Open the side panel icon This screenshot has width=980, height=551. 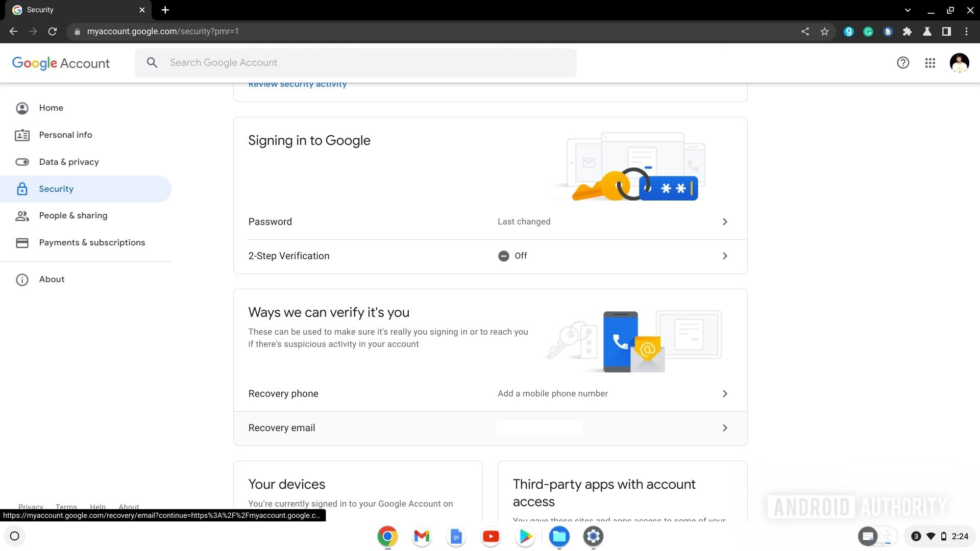[x=946, y=32]
